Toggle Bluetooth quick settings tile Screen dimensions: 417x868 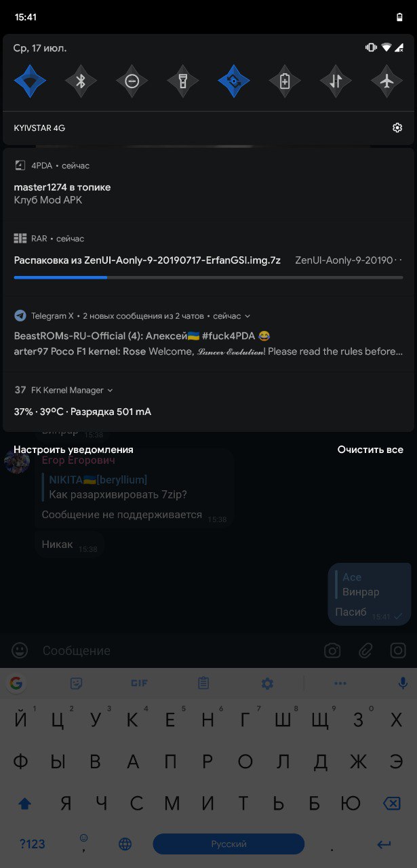(x=81, y=81)
